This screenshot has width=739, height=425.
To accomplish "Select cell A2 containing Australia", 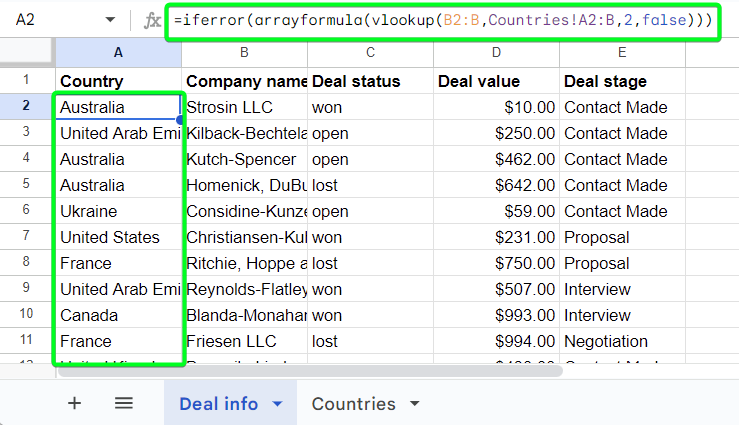I will click(118, 107).
